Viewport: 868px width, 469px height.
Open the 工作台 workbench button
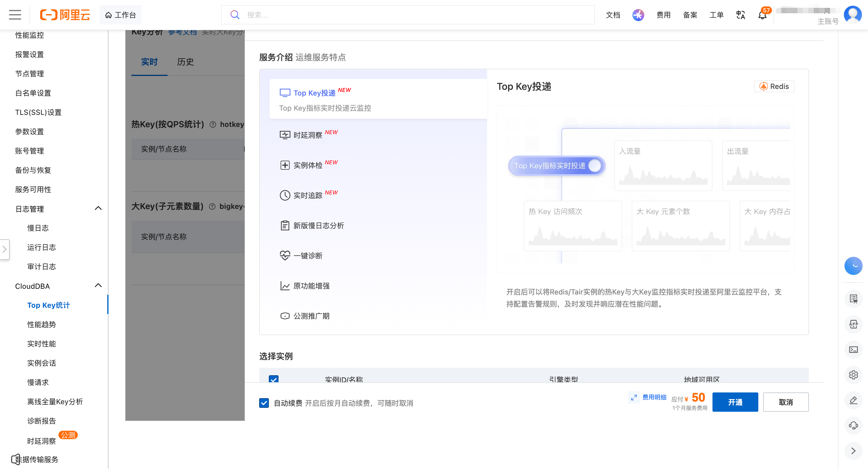(120, 15)
